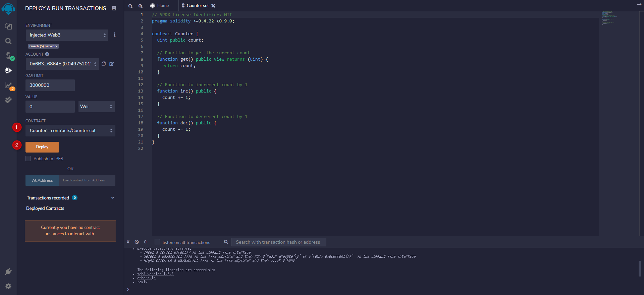The height and width of the screenshot is (295, 644).
Task: Switch to the Home tab
Action: point(160,6)
